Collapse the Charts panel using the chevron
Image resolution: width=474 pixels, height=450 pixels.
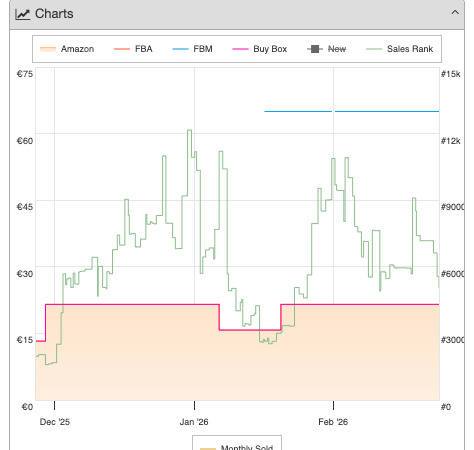click(455, 13)
